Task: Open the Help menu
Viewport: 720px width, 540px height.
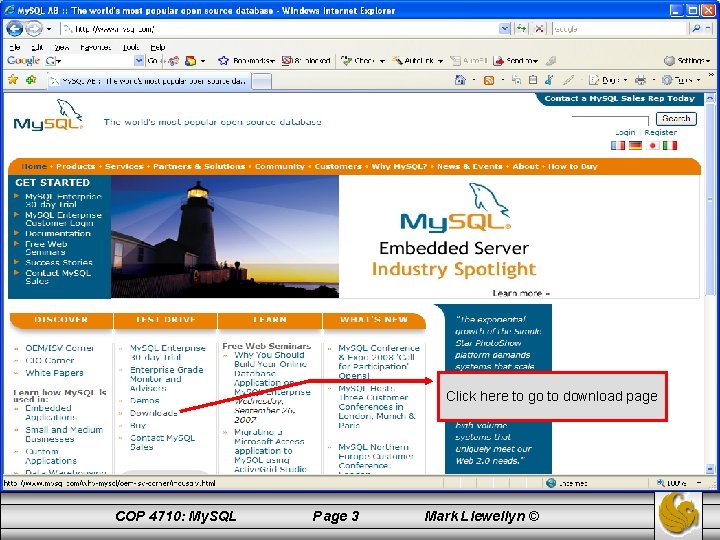Action: click(x=158, y=47)
